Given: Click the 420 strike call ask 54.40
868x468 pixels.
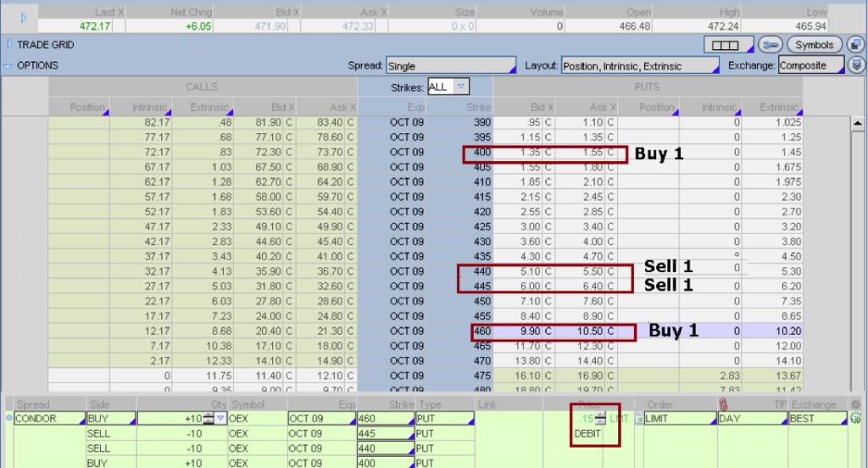Looking at the screenshot, I should pos(331,212).
